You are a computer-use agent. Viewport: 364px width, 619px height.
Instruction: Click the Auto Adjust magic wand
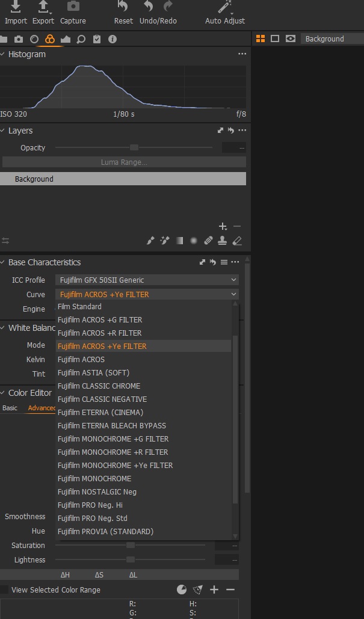click(x=225, y=8)
